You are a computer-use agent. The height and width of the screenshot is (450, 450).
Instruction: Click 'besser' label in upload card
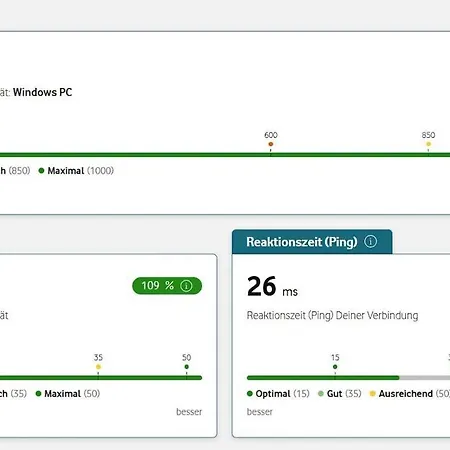click(x=189, y=412)
